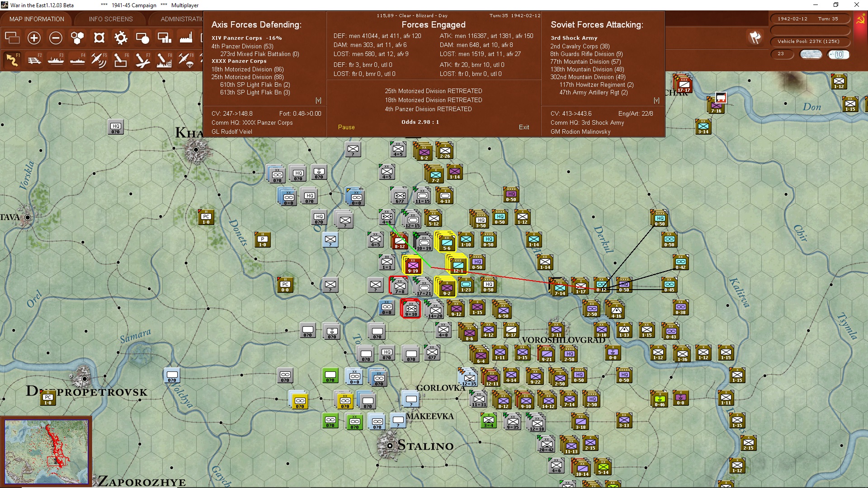Click the square bracket frame toolbar icon
Viewport: 868px width, 488px height.
tap(99, 38)
